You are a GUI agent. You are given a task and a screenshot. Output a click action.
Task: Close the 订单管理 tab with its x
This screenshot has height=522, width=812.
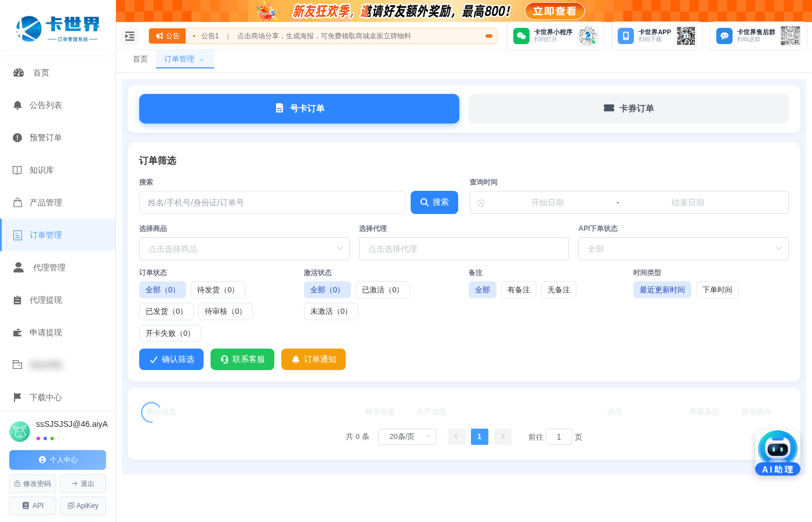(x=202, y=60)
